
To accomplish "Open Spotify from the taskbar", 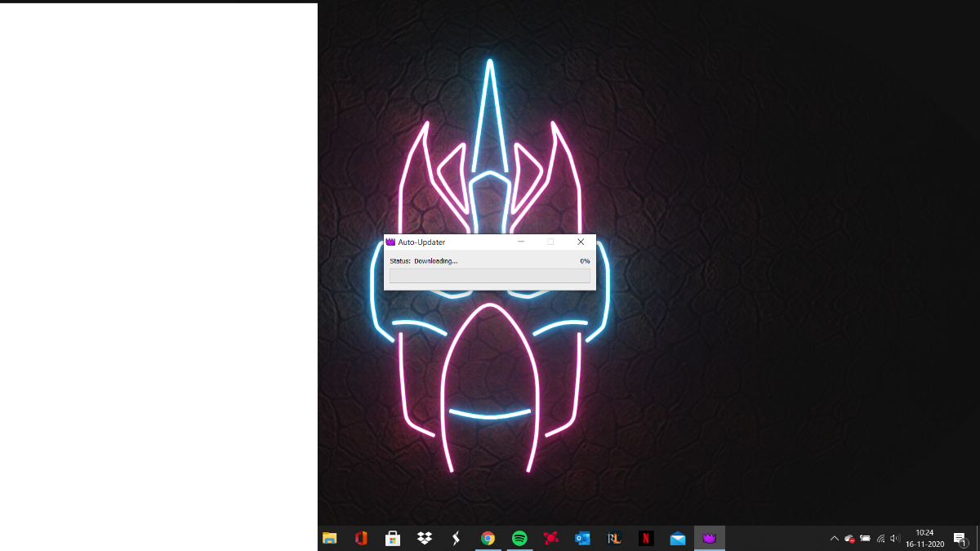I will pos(519,538).
